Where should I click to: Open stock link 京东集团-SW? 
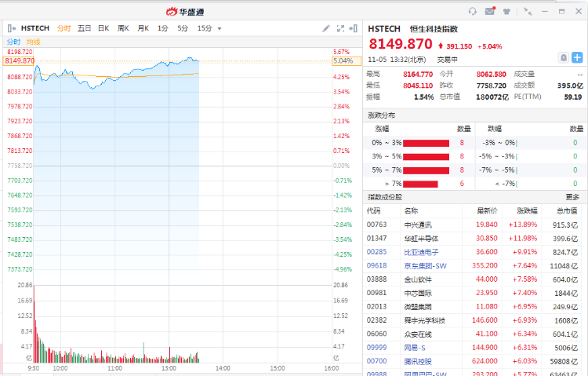pyautogui.click(x=425, y=266)
